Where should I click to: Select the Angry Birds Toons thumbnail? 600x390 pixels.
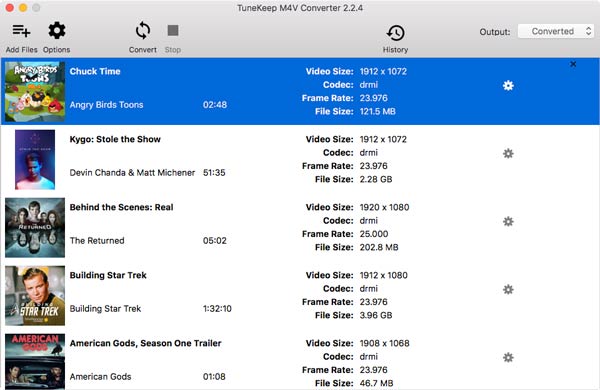tap(35, 91)
